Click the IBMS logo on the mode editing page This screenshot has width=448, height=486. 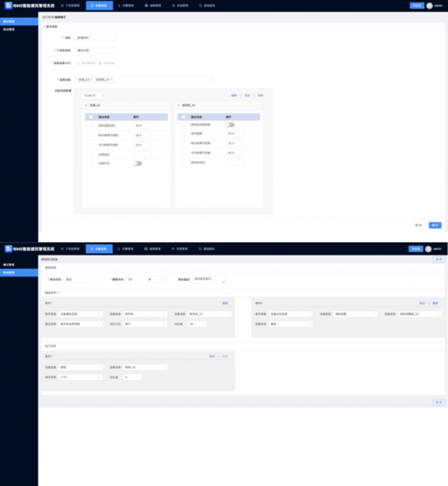pos(8,5)
